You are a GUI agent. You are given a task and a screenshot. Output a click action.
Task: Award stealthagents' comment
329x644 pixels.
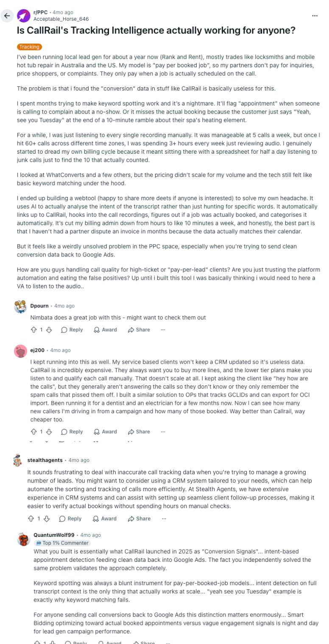[105, 519]
